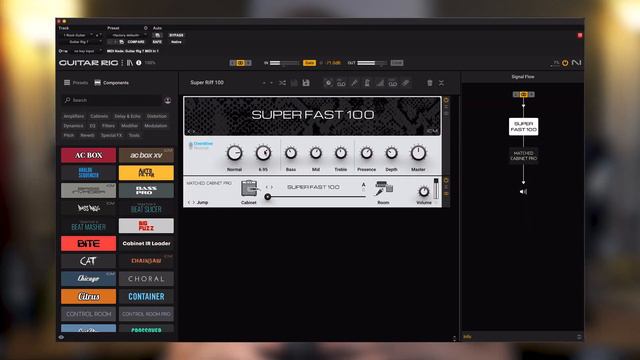Open the Guitar Rig library browser icon
640x360 pixels.
point(130,63)
